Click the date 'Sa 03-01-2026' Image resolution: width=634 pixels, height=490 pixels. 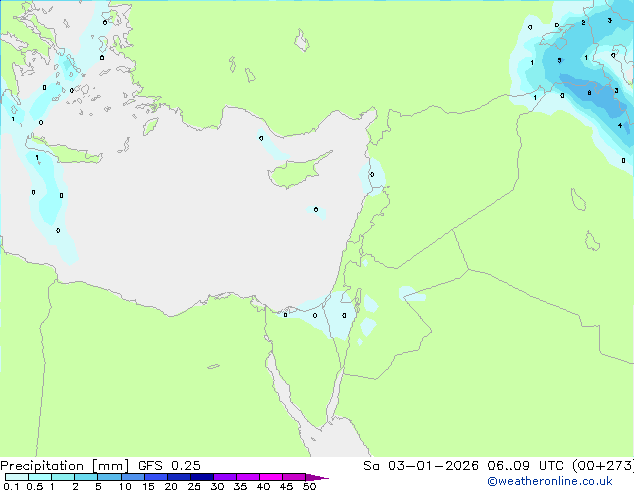pyautogui.click(x=421, y=466)
